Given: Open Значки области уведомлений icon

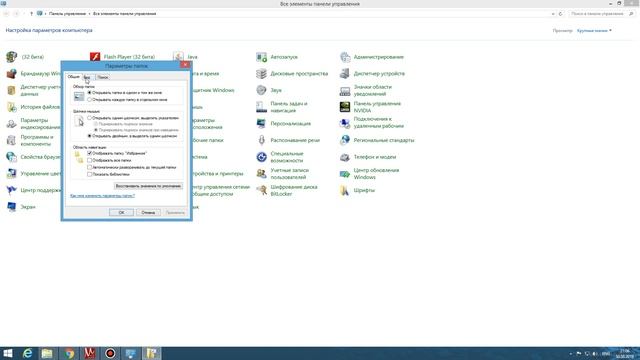Looking at the screenshot, I should point(345,90).
